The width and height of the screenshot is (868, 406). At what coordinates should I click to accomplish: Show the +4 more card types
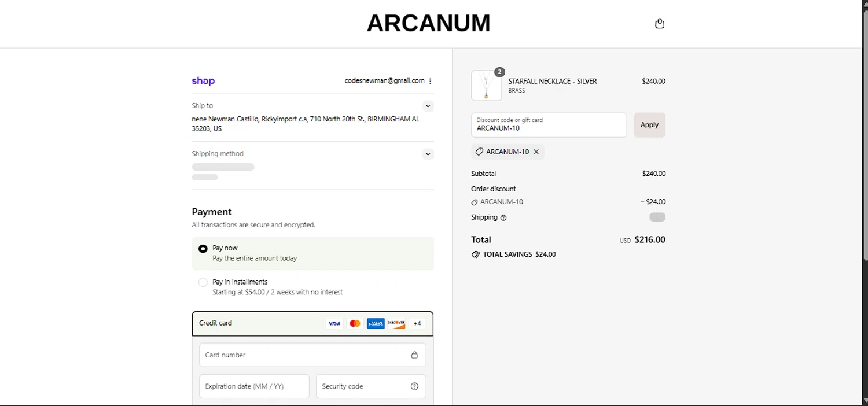coord(417,323)
